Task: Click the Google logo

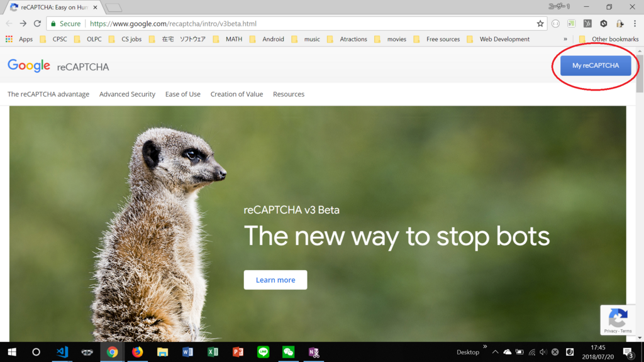Action: tap(29, 65)
